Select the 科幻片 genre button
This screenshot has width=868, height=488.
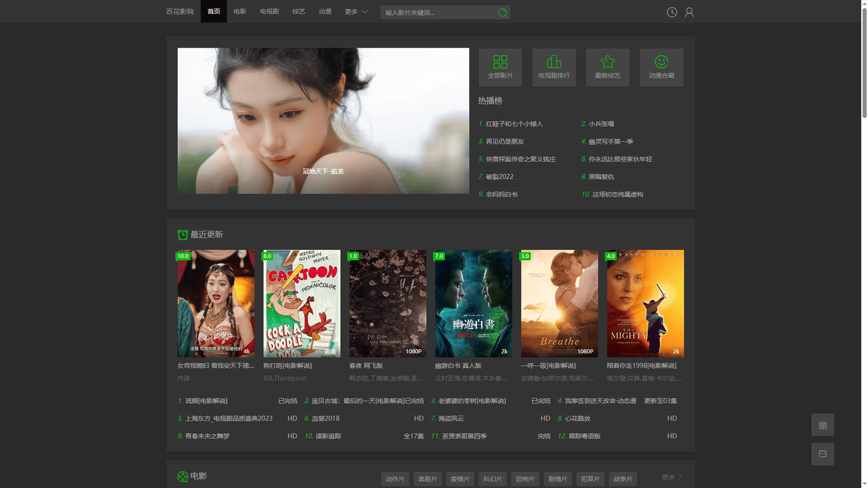(x=492, y=479)
